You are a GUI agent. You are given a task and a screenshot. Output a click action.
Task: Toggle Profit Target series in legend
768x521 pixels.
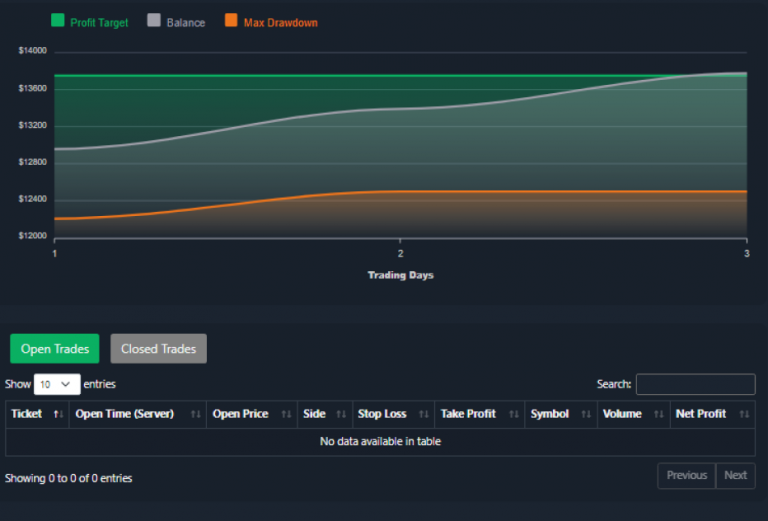(x=99, y=22)
